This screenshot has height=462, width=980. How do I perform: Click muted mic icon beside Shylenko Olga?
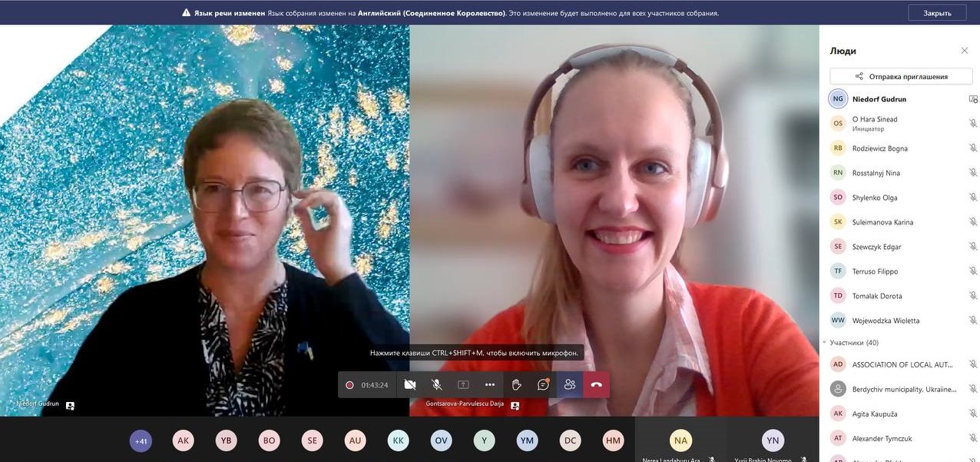coord(973,198)
